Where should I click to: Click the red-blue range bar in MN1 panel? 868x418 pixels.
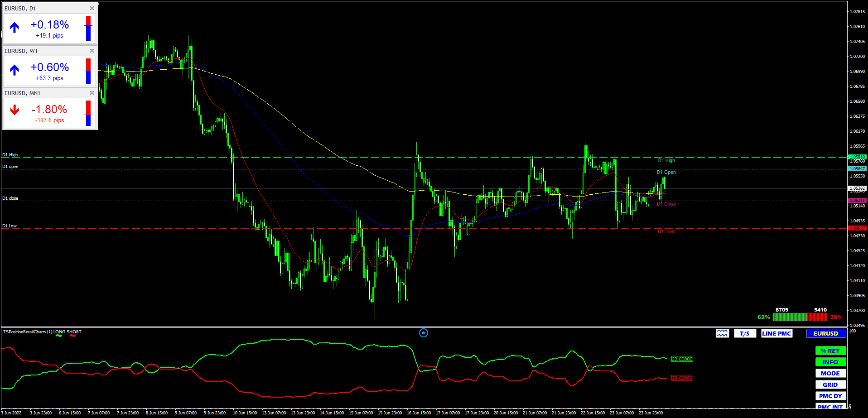pos(88,113)
